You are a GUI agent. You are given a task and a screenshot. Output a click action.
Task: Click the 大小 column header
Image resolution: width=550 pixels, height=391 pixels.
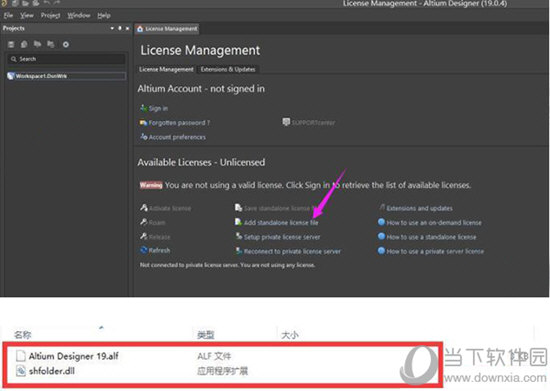pos(290,335)
